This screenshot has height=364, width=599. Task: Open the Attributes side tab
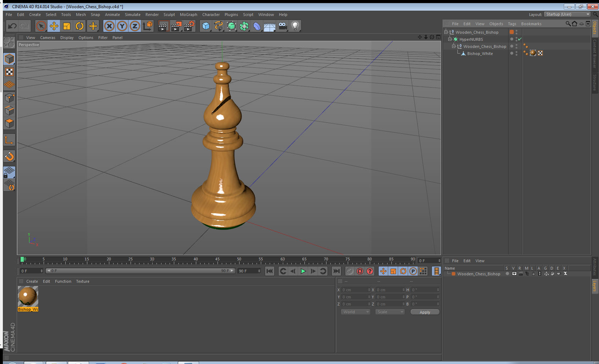click(x=595, y=267)
